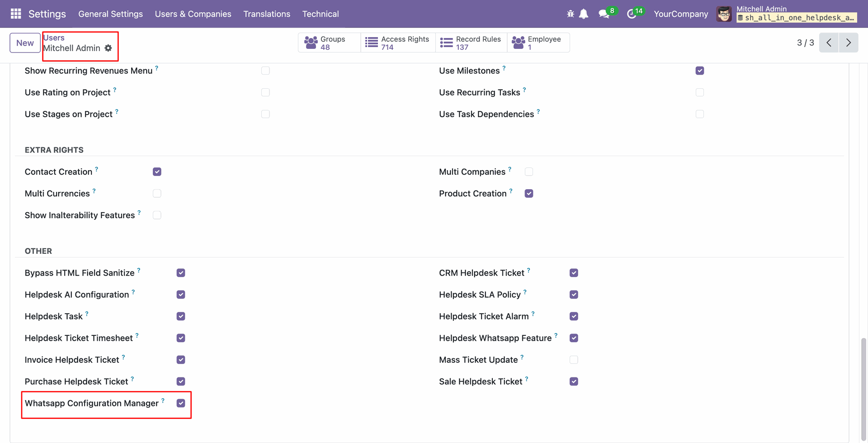868x443 pixels.
Task: Click help tooltip for Use Milestones
Action: tap(504, 68)
